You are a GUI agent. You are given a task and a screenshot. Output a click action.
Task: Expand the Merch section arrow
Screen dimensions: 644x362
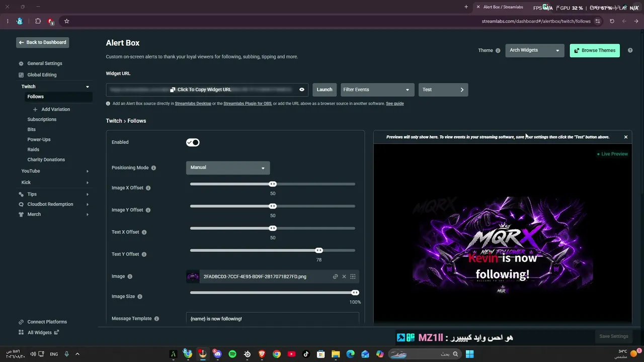click(x=88, y=214)
